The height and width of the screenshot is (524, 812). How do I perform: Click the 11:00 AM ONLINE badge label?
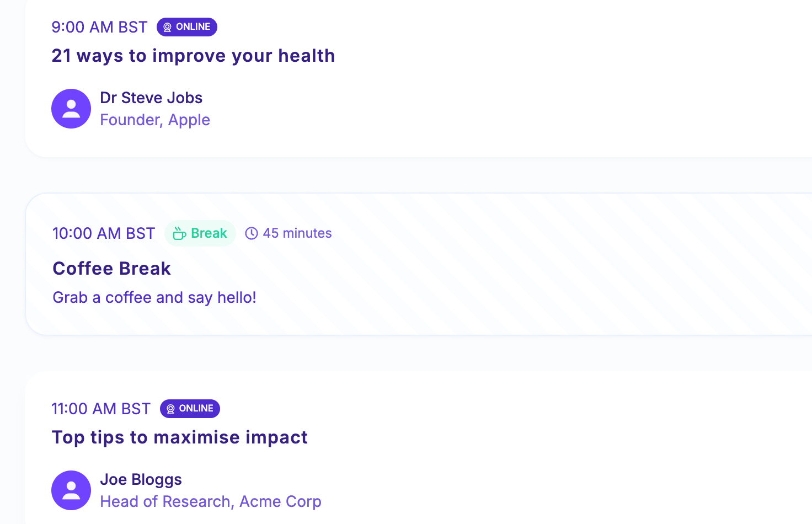pyautogui.click(x=196, y=408)
